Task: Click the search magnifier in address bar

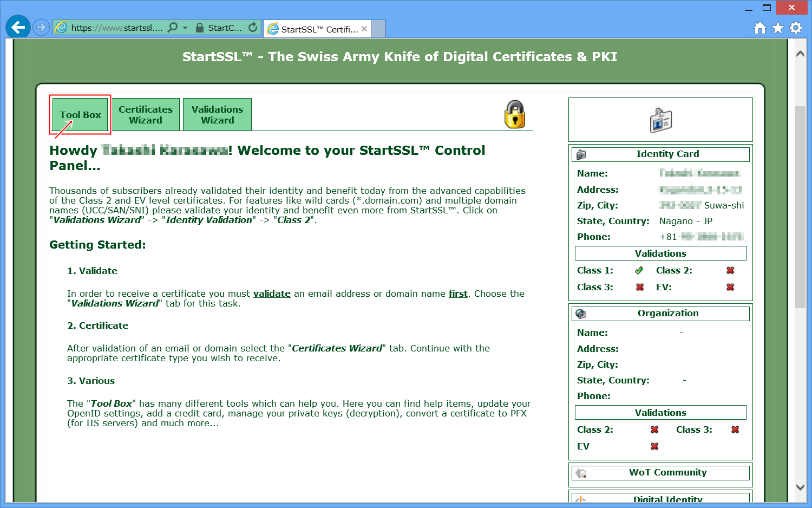Action: pos(173,27)
